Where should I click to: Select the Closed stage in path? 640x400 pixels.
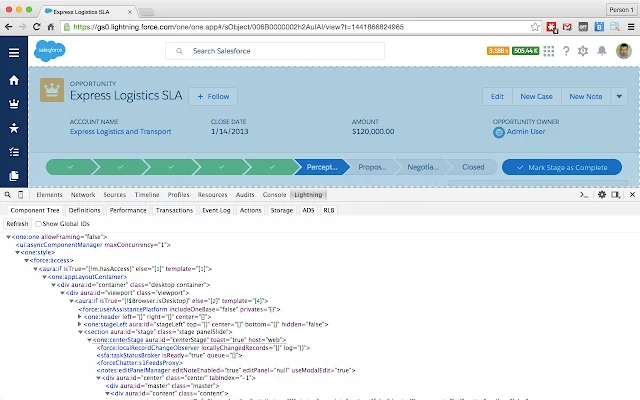pos(473,167)
